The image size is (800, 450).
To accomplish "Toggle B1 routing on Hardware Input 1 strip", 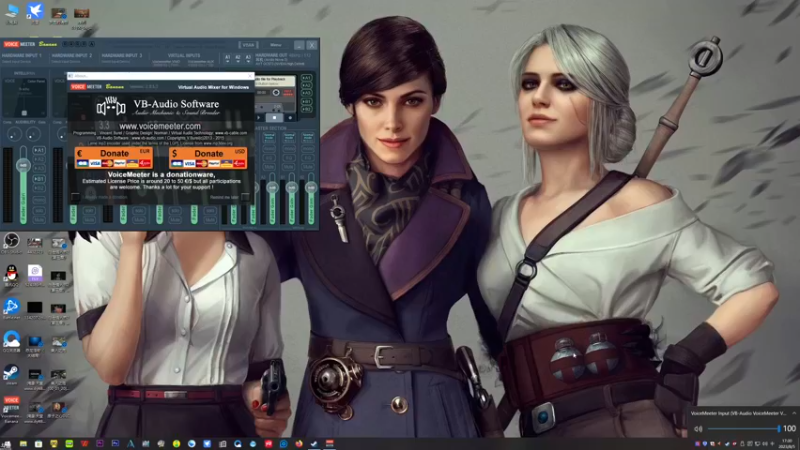I will tap(39, 179).
